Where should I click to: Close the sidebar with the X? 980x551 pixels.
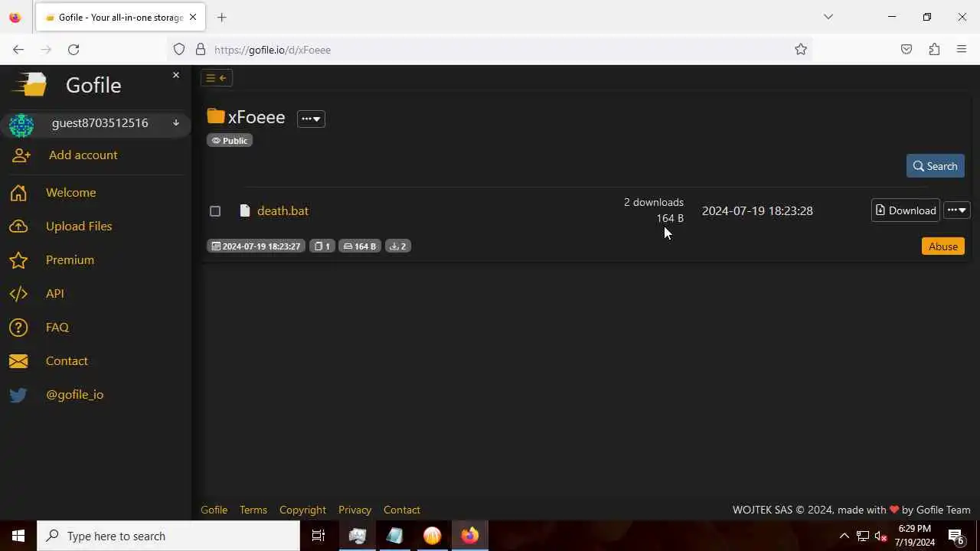(x=176, y=75)
